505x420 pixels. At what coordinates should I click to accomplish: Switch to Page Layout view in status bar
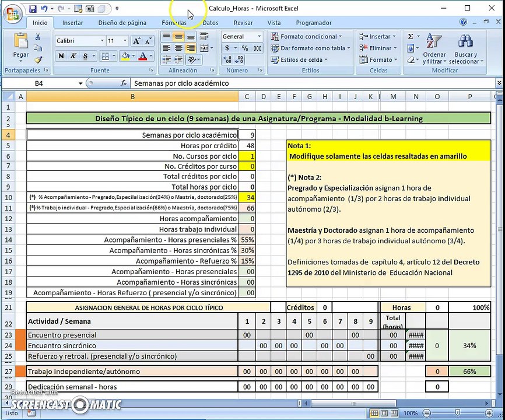point(384,413)
